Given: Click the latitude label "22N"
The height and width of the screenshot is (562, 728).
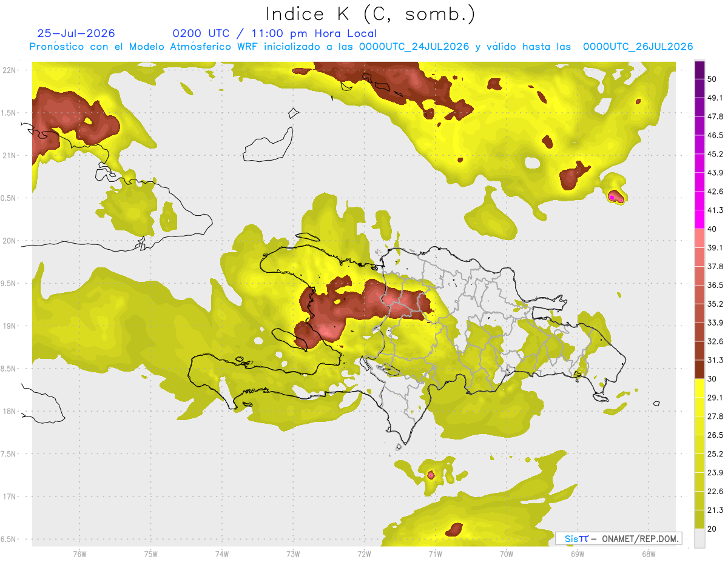Looking at the screenshot, I should [x=9, y=70].
